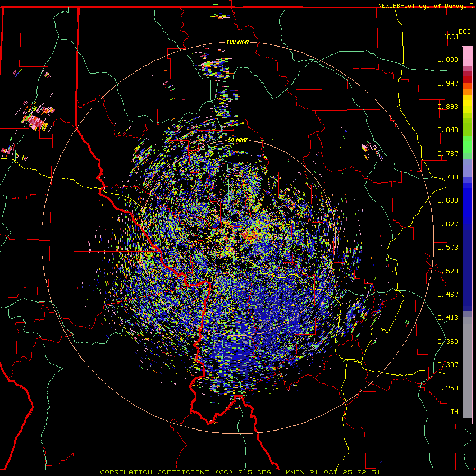
Task: Select the 0.467 scale value
Action: (x=448, y=295)
